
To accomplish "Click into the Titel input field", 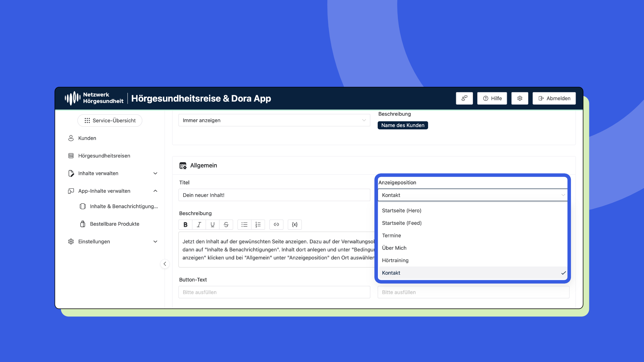I will point(274,195).
